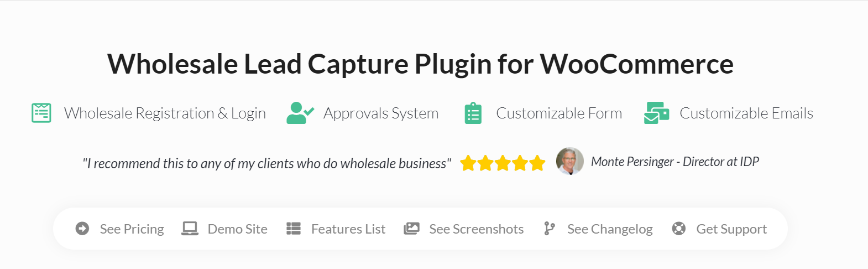Go to See Screenshots section
Viewport: 868px width, 269px height.
[477, 229]
